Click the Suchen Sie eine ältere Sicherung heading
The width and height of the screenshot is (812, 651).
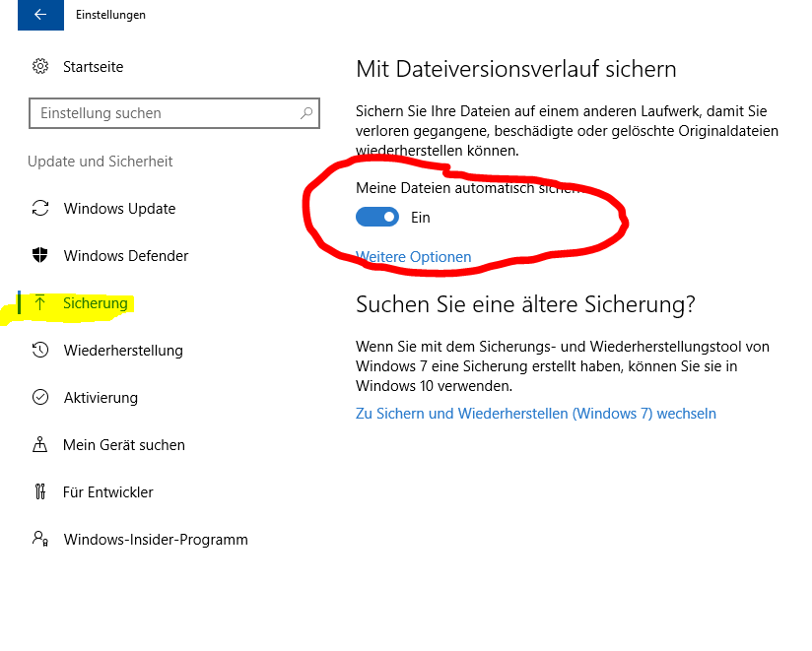coord(525,304)
